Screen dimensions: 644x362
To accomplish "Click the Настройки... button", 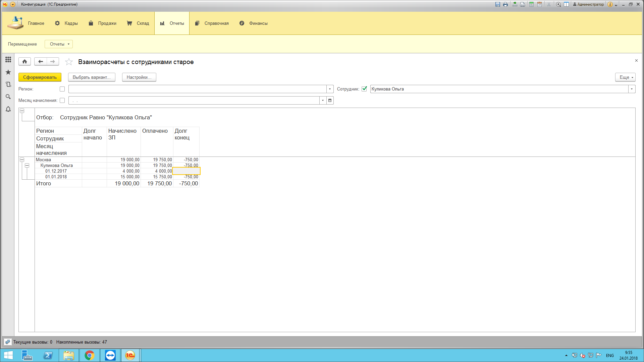I will click(x=139, y=77).
